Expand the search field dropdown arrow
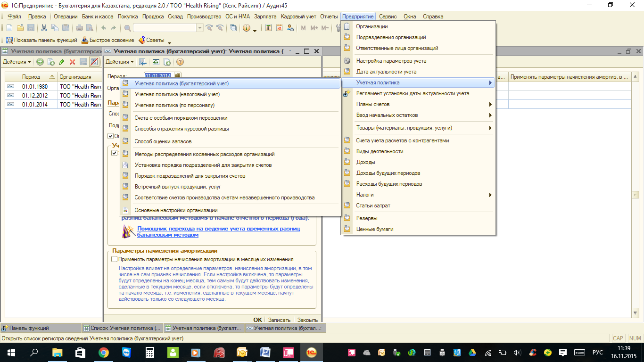This screenshot has height=362, width=644. pyautogui.click(x=200, y=28)
